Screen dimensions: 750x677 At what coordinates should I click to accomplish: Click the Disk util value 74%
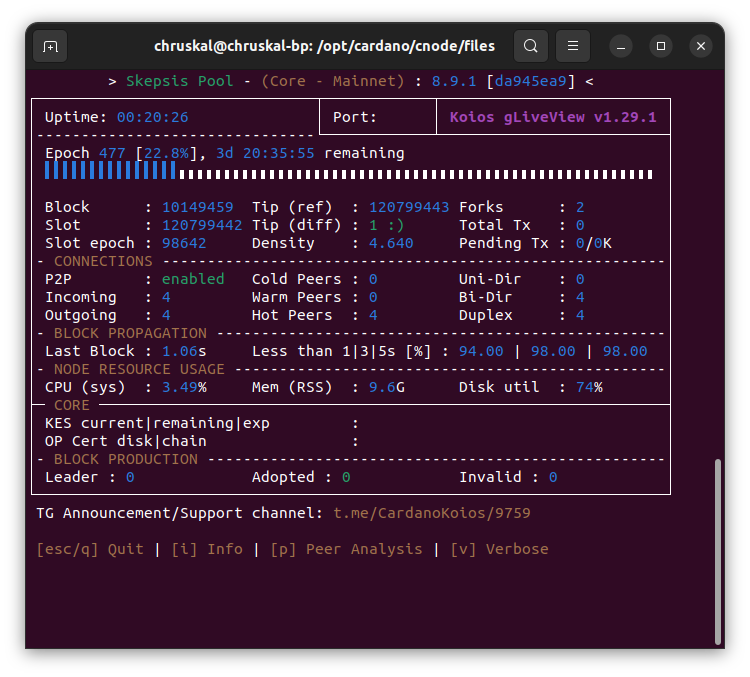[589, 387]
